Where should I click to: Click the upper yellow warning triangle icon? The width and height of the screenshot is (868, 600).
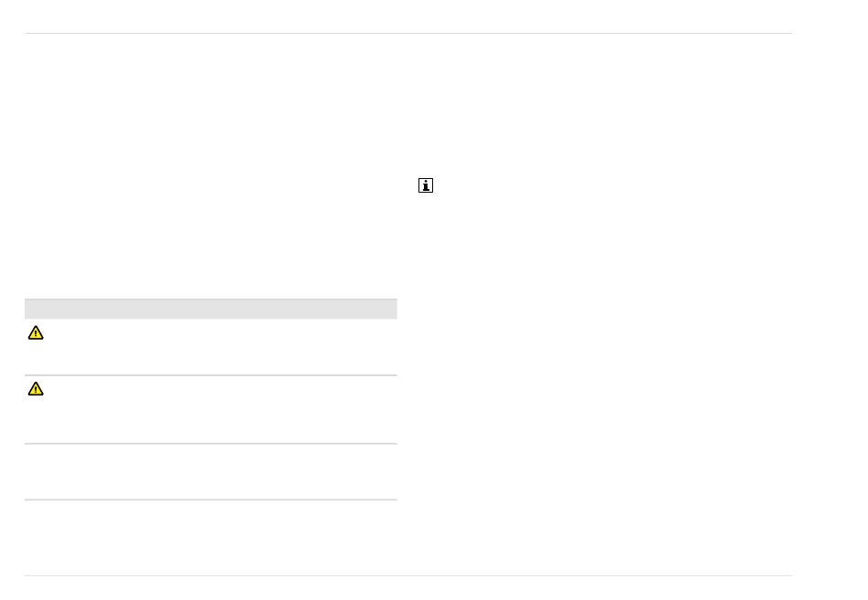[36, 332]
